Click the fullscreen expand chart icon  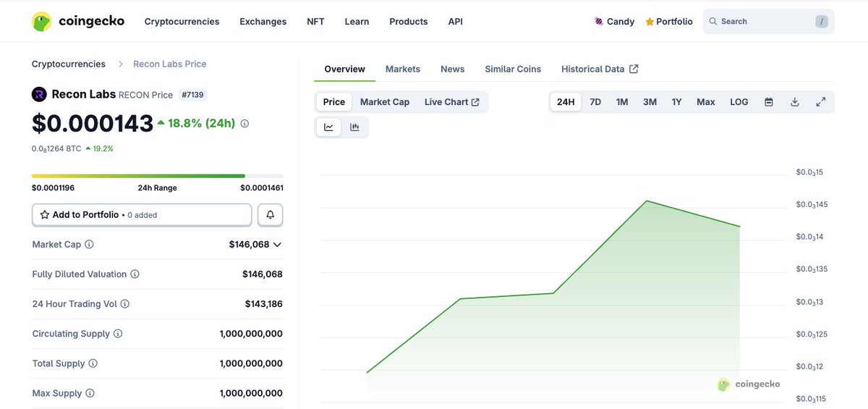[820, 102]
